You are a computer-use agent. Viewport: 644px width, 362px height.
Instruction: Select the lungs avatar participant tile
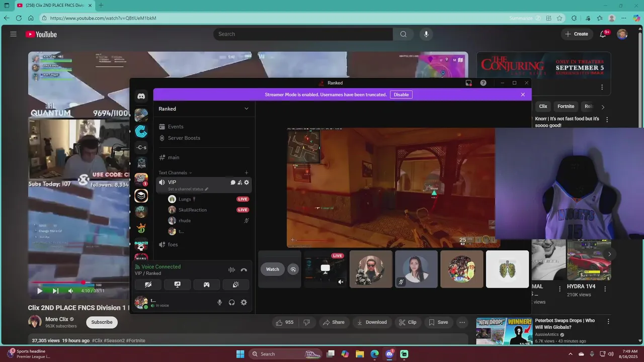click(x=507, y=269)
